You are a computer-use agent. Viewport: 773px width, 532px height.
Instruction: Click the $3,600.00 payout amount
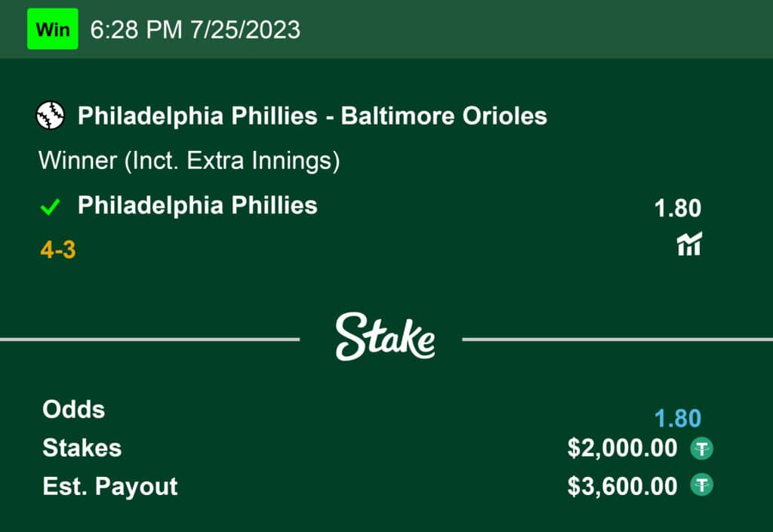[x=622, y=487]
